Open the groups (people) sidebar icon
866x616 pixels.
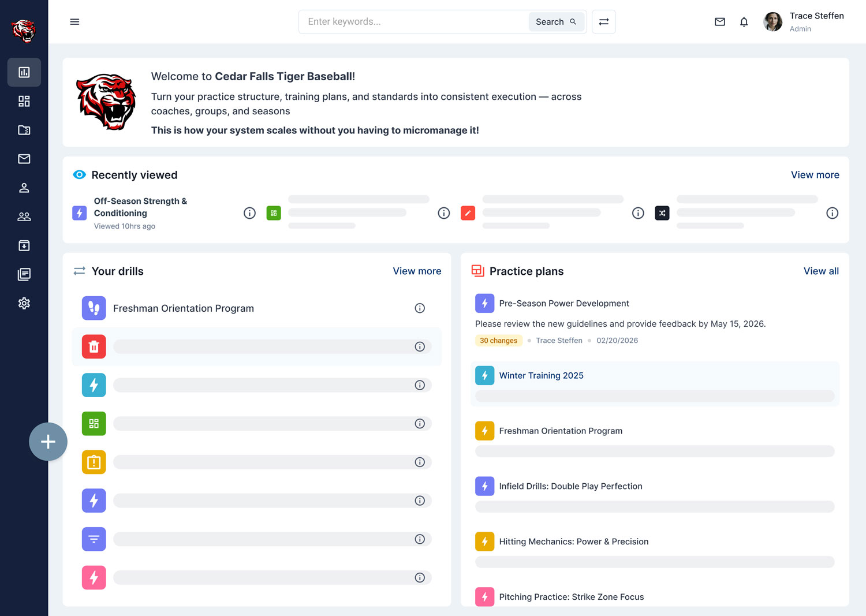point(24,216)
